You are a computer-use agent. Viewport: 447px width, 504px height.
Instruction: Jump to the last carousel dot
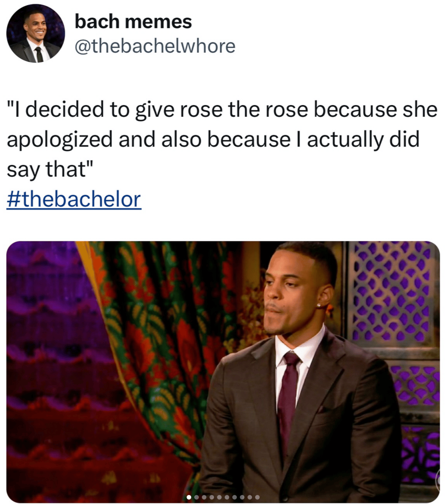pyautogui.click(x=257, y=497)
